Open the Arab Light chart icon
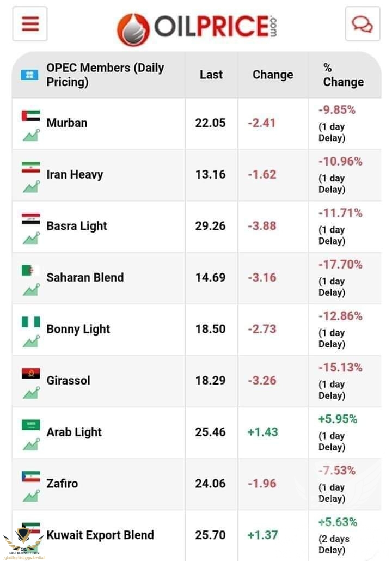Image resolution: width=392 pixels, height=561 pixels. coord(31,444)
